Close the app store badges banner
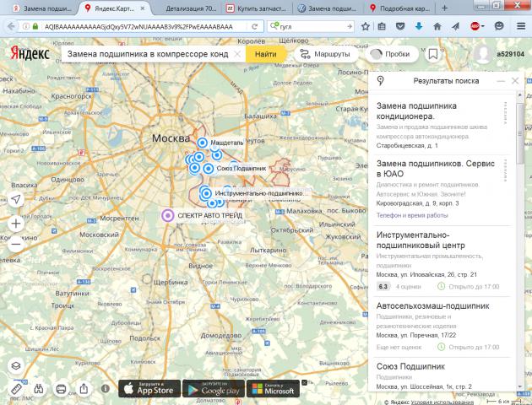The image size is (532, 405). tap(304, 382)
